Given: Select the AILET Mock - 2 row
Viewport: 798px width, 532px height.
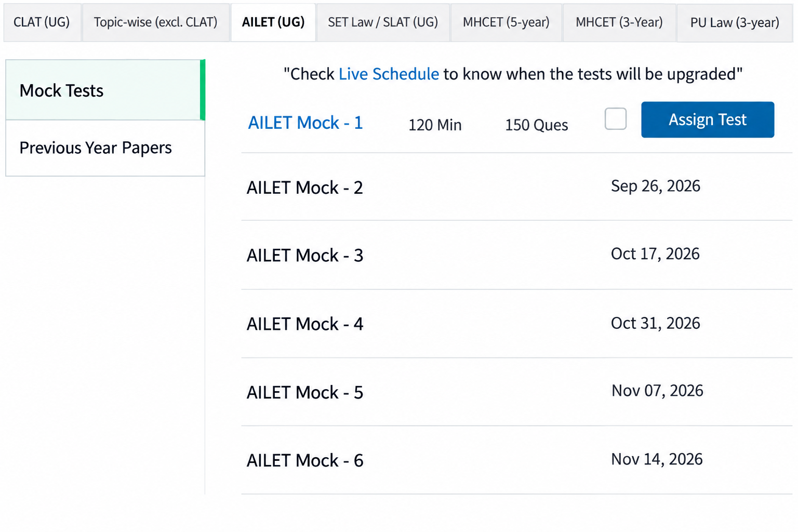Looking at the screenshot, I should [x=517, y=187].
